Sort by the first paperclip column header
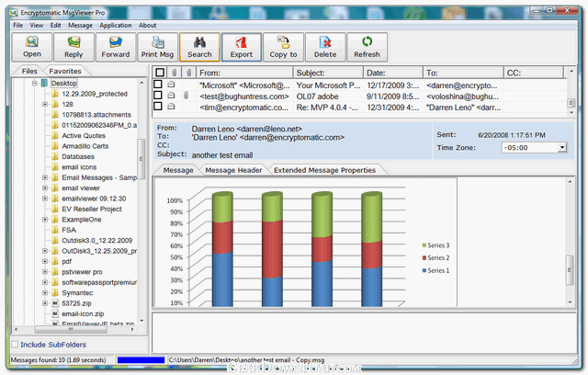 (175, 73)
